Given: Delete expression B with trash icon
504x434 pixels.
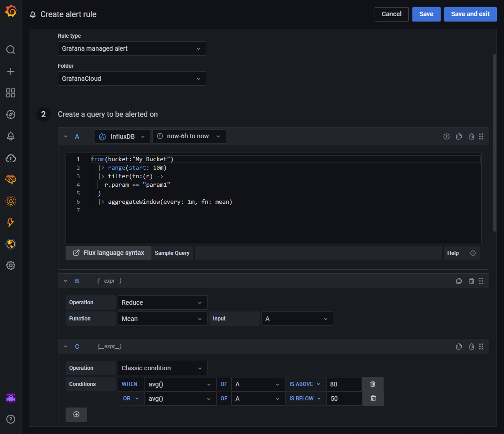Looking at the screenshot, I should (x=472, y=281).
